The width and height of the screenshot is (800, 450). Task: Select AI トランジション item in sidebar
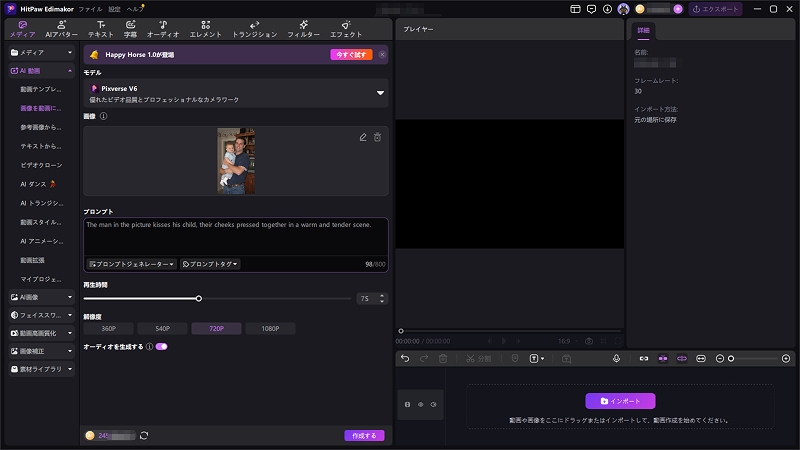point(41,203)
